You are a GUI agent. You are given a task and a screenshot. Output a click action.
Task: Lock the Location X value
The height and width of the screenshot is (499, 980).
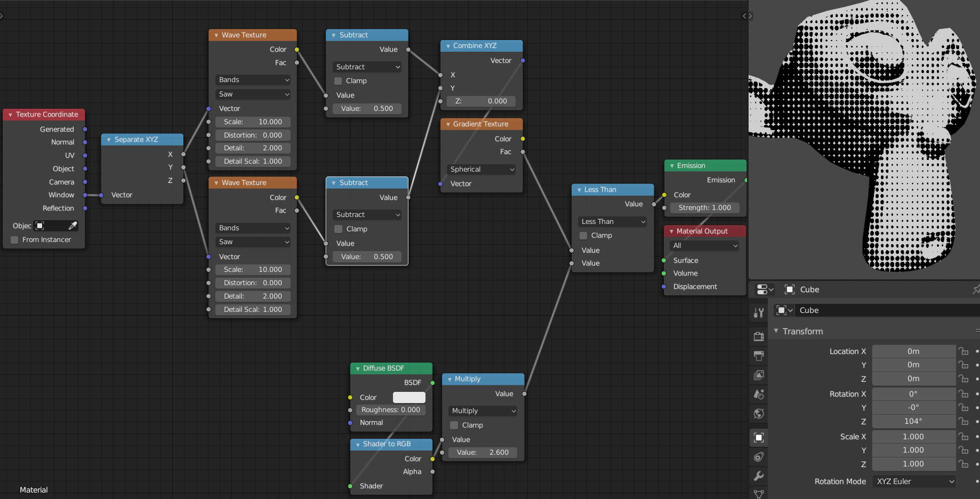pos(963,351)
